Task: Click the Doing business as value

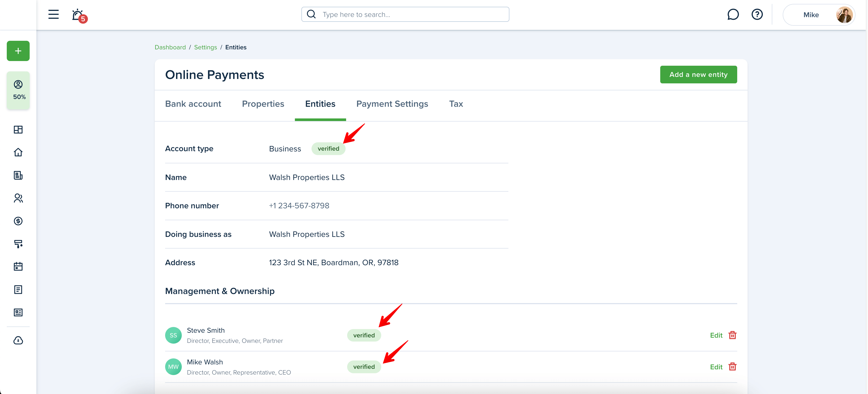Action: click(x=307, y=234)
